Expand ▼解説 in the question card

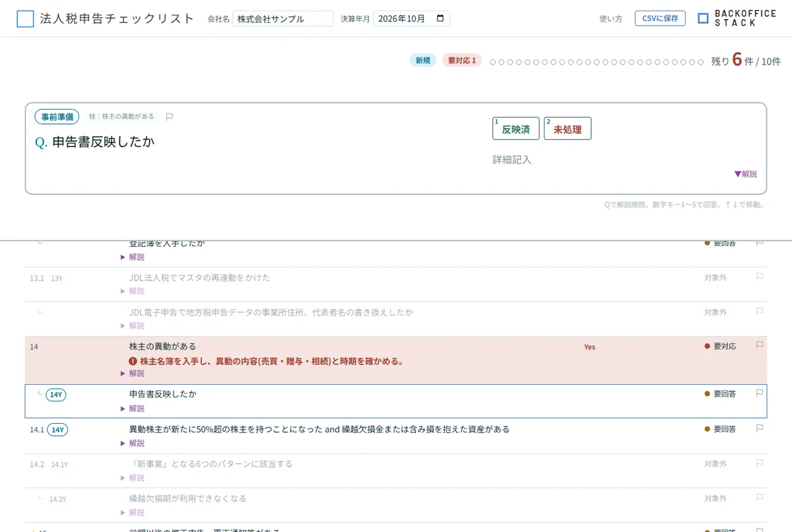tap(746, 174)
